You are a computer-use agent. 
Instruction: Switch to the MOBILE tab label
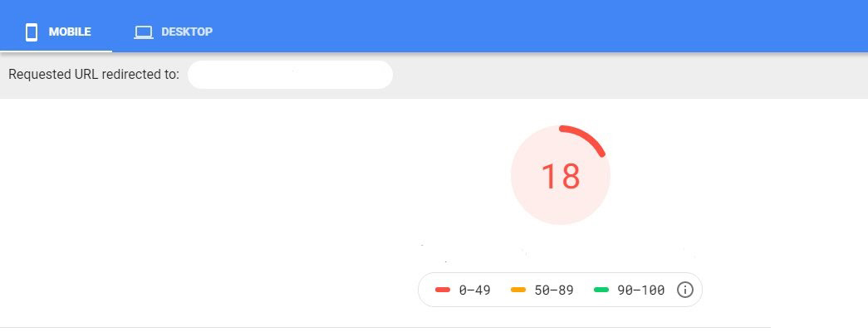(70, 32)
